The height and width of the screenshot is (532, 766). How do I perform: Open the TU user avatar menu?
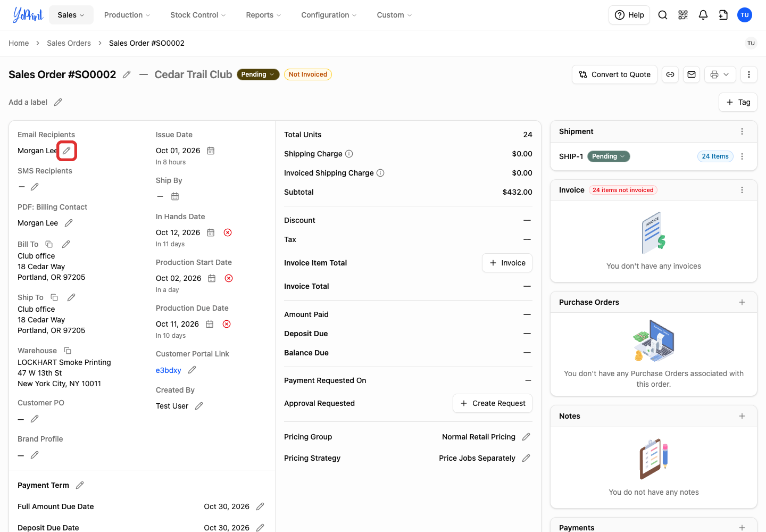pyautogui.click(x=745, y=15)
